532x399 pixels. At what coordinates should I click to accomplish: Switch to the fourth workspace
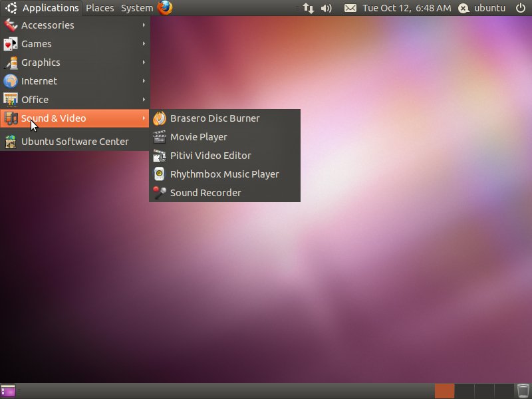pos(504,391)
